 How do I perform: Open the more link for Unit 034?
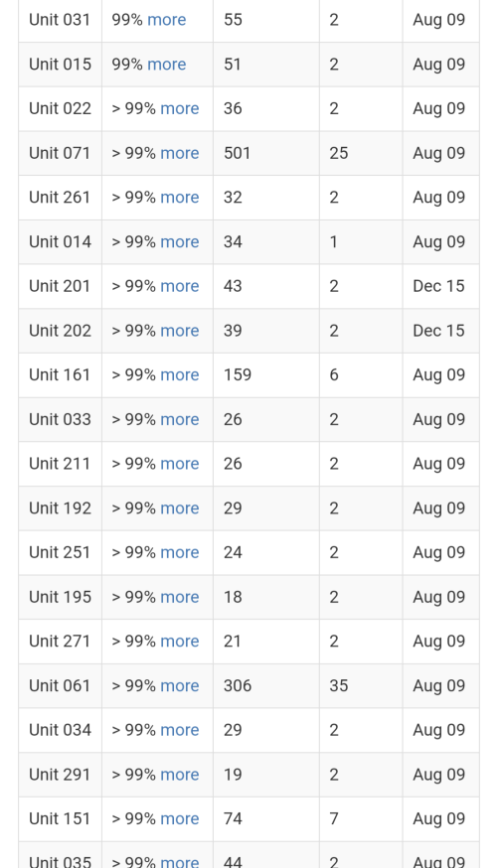(x=180, y=730)
